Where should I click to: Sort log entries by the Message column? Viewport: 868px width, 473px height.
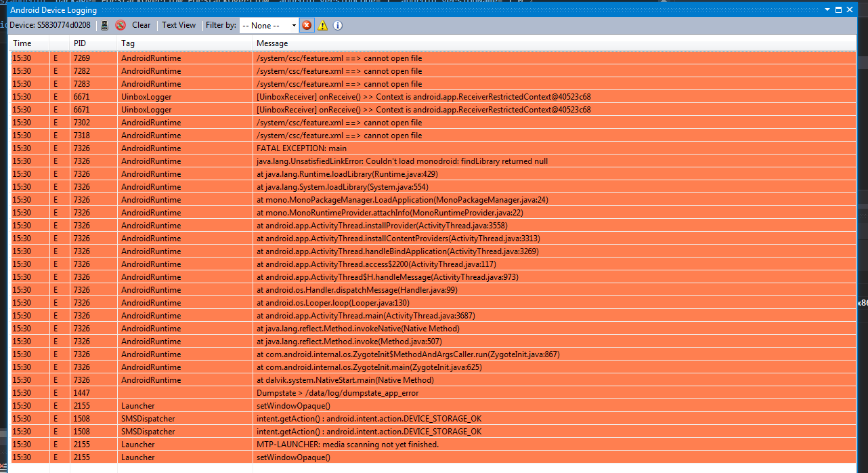(x=271, y=43)
